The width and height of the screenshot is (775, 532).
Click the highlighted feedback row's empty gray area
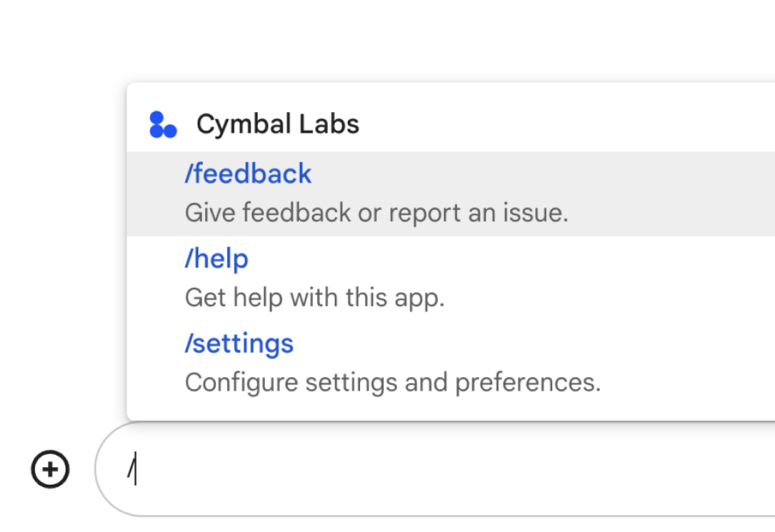click(x=672, y=194)
